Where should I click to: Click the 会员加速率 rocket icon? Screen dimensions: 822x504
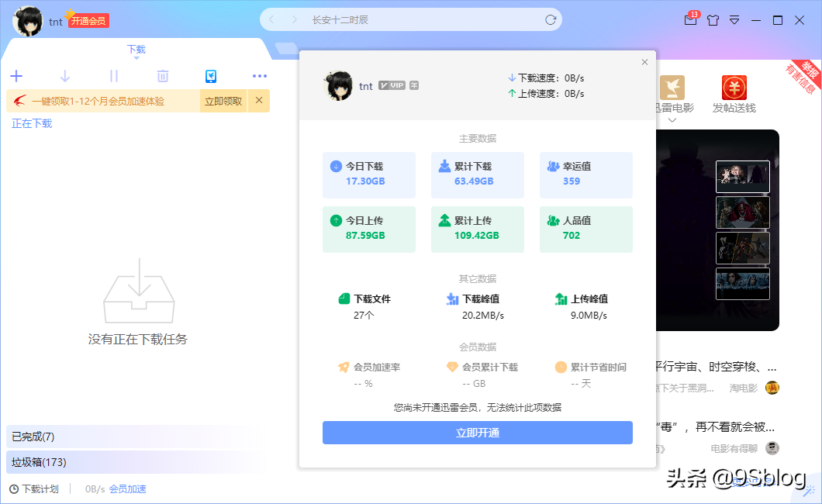tap(344, 368)
